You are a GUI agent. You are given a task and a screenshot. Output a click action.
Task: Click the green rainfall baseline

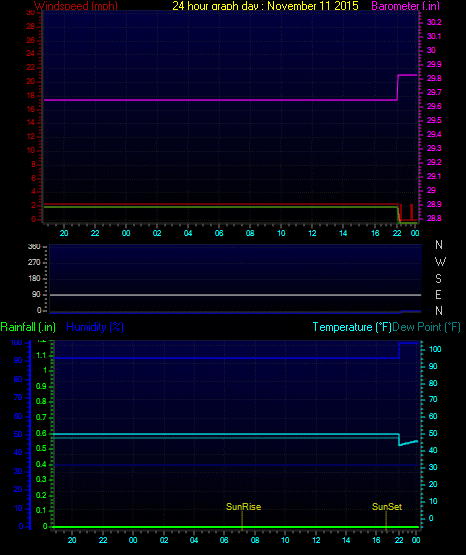click(235, 527)
